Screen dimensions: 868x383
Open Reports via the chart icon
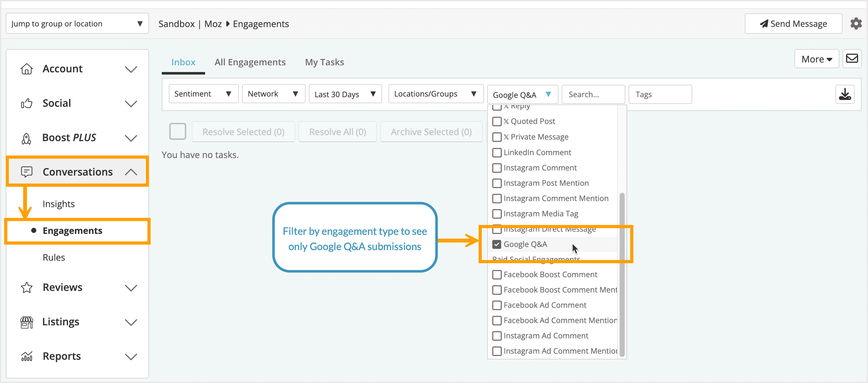pyautogui.click(x=27, y=356)
